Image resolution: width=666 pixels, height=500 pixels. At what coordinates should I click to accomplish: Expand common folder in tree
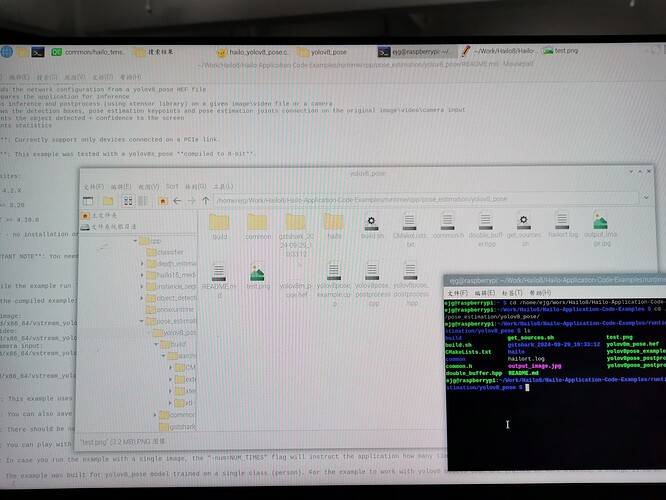coord(155,415)
